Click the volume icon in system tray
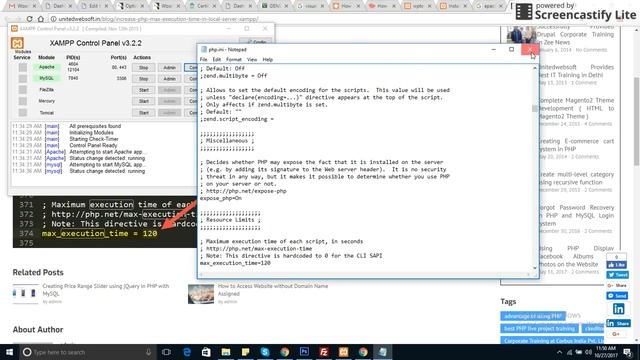 pos(588,352)
